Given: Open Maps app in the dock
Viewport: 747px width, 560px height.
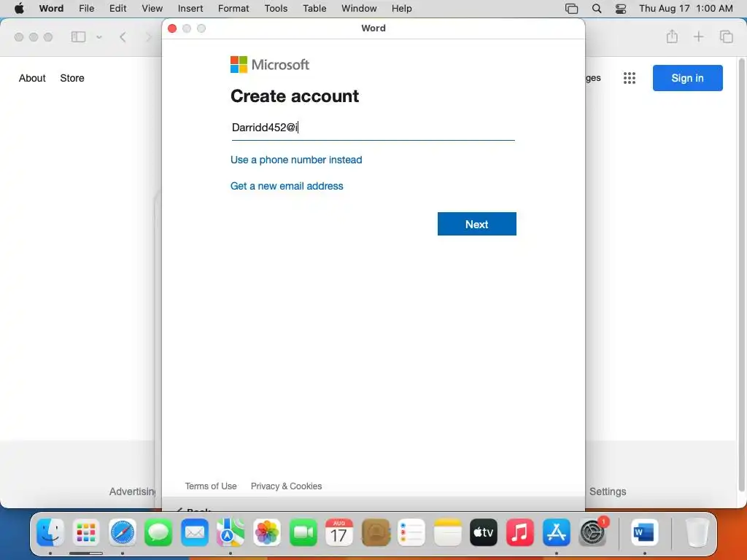Looking at the screenshot, I should coord(231,532).
